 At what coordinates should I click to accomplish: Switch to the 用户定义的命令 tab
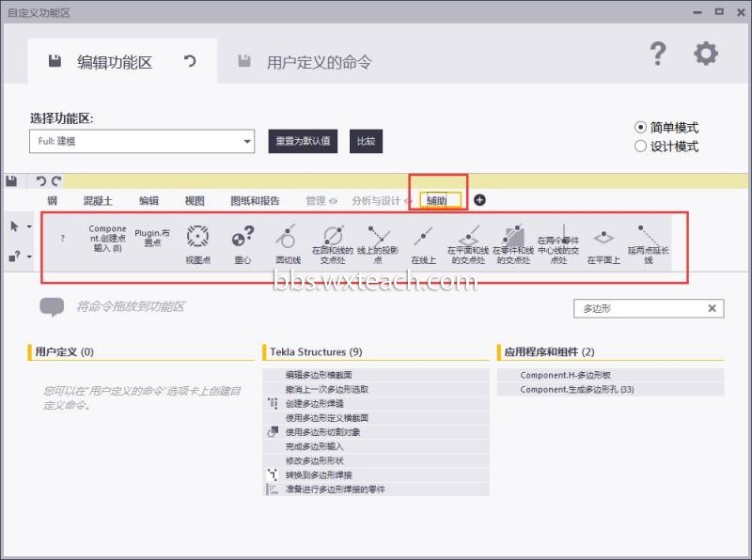click(319, 62)
